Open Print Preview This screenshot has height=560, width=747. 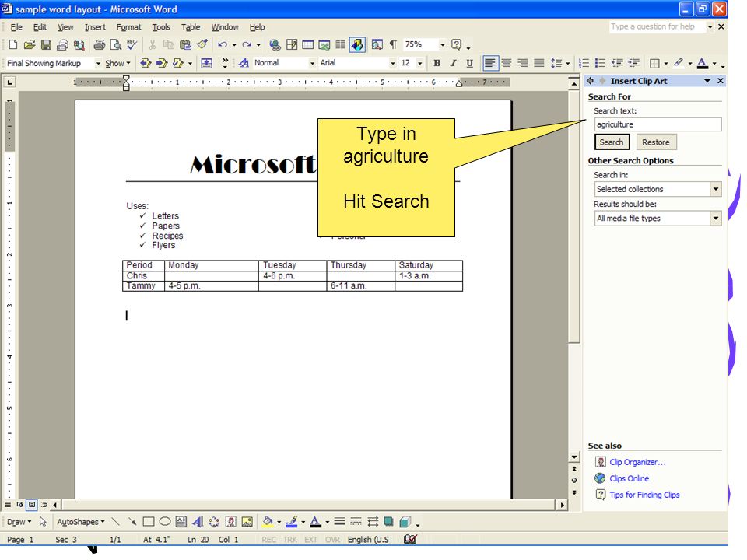(x=115, y=45)
